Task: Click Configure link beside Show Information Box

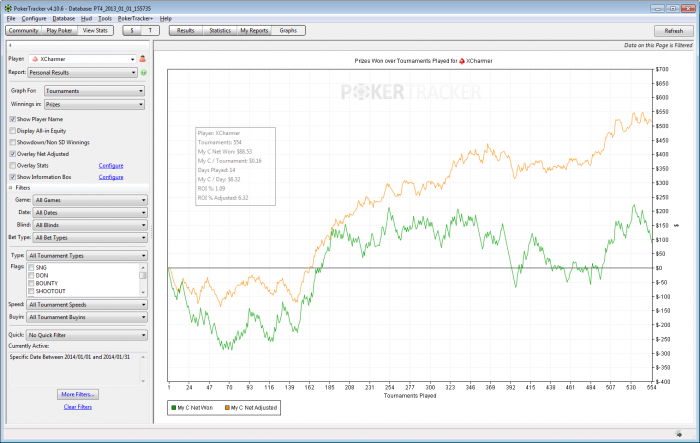Action: click(111, 177)
